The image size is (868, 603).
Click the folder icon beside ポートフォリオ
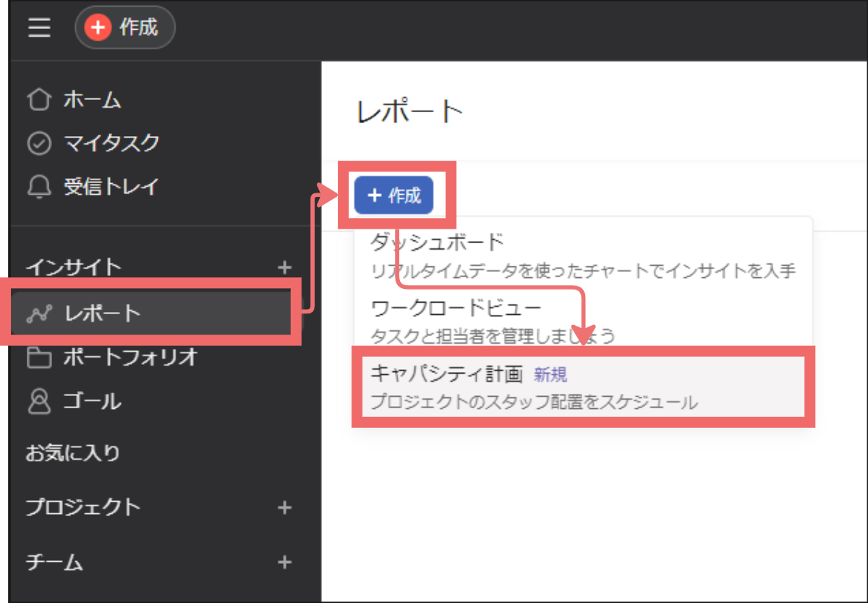39,358
